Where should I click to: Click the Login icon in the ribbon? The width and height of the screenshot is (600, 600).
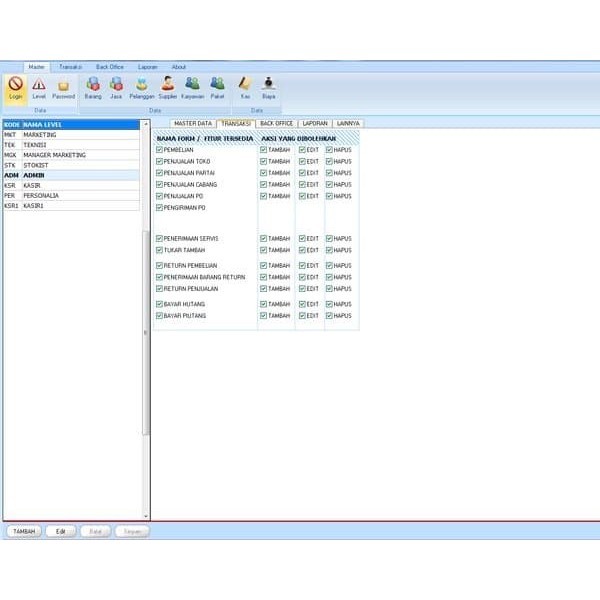pos(16,88)
